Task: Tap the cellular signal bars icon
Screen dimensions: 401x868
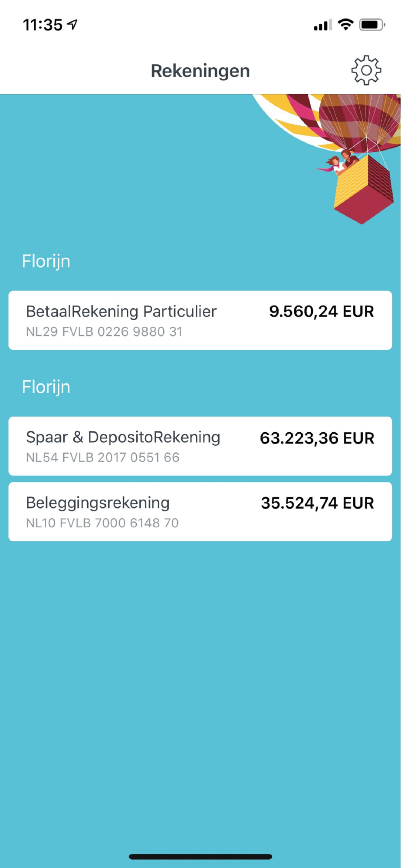Action: (322, 25)
